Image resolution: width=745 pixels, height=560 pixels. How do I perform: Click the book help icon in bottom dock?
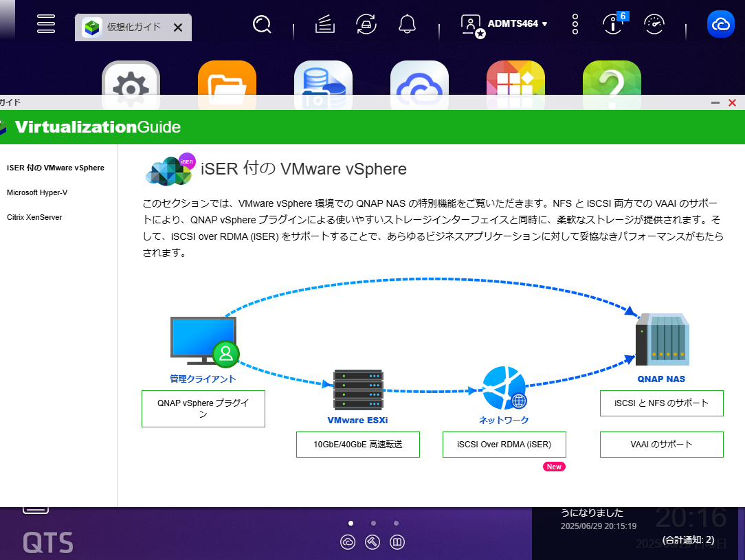coord(397,542)
